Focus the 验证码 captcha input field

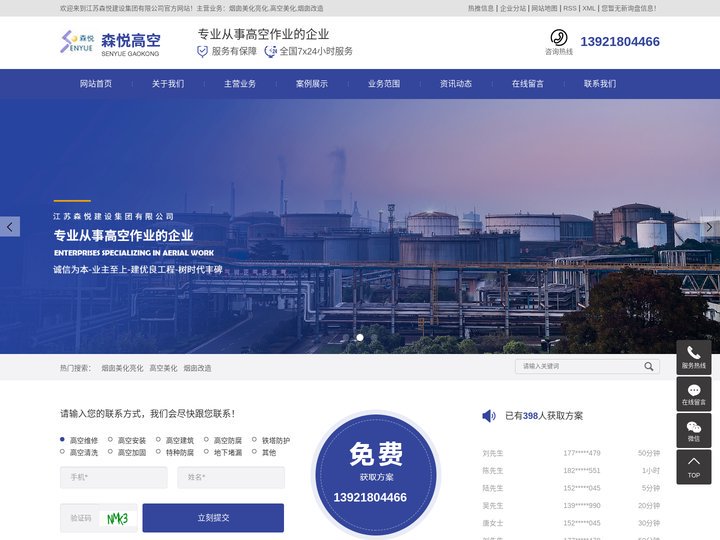pyautogui.click(x=80, y=518)
